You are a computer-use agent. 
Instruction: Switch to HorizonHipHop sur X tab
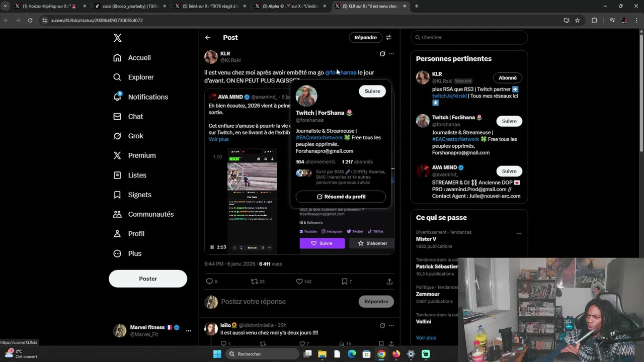pyautogui.click(x=50, y=6)
